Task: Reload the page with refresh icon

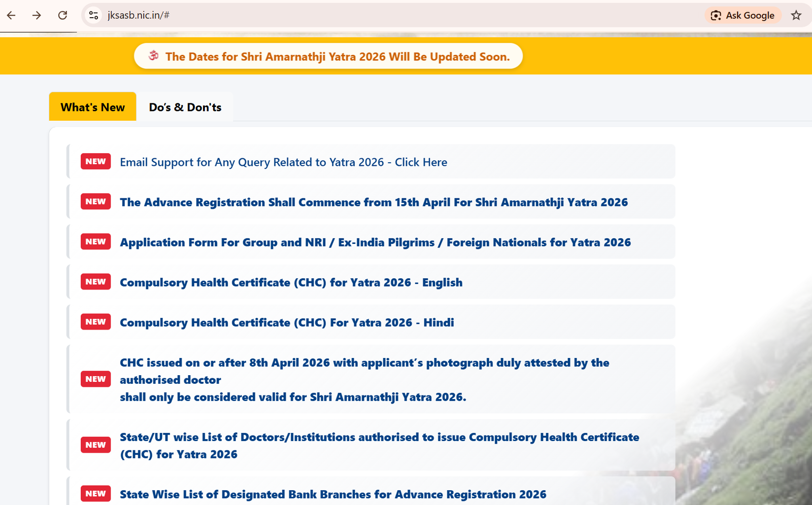Action: (x=62, y=15)
